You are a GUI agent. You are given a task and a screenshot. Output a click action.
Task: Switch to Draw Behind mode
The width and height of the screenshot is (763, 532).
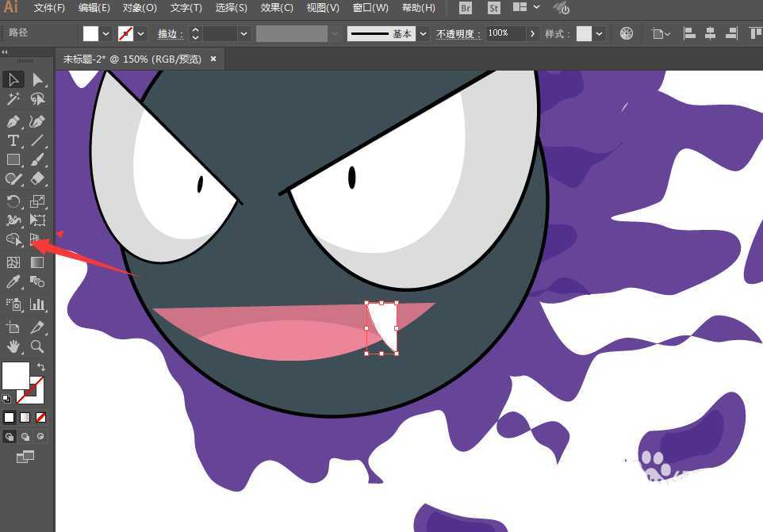point(25,437)
